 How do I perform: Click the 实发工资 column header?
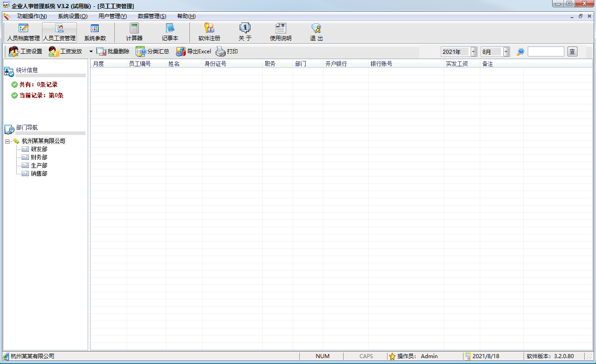click(x=462, y=64)
